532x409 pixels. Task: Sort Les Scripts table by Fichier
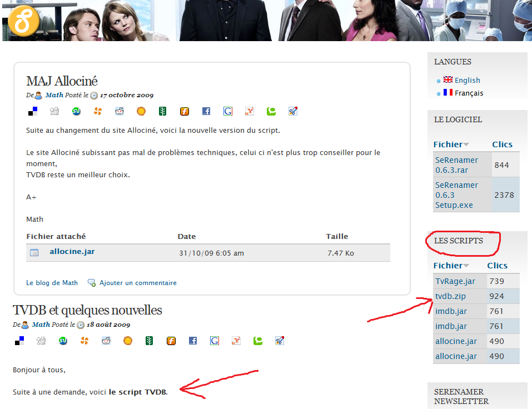click(x=451, y=266)
